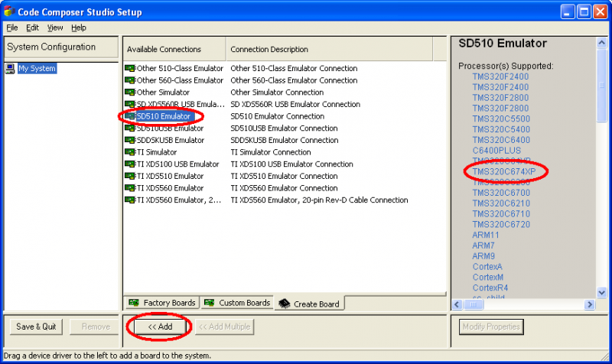612x364 pixels.
Task: Click the left arrow of the info panel horizontal scrollbar
Action: [x=457, y=304]
